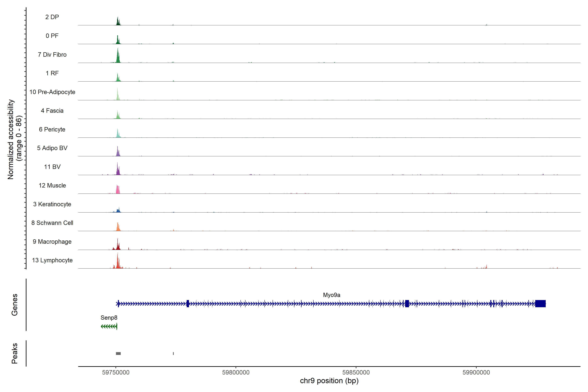Click the 59800000 axis tick label

(x=236, y=373)
